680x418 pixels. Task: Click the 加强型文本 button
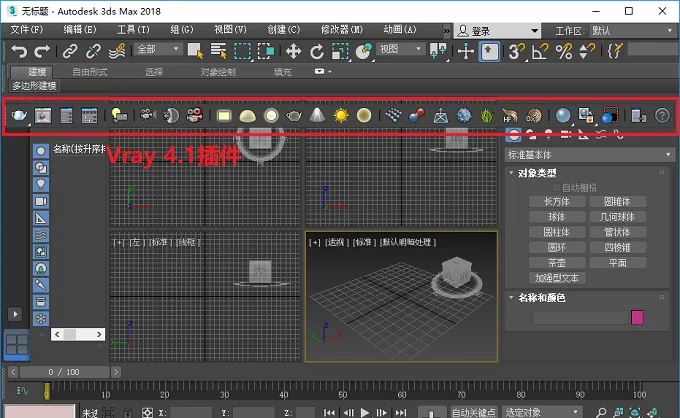pyautogui.click(x=557, y=278)
